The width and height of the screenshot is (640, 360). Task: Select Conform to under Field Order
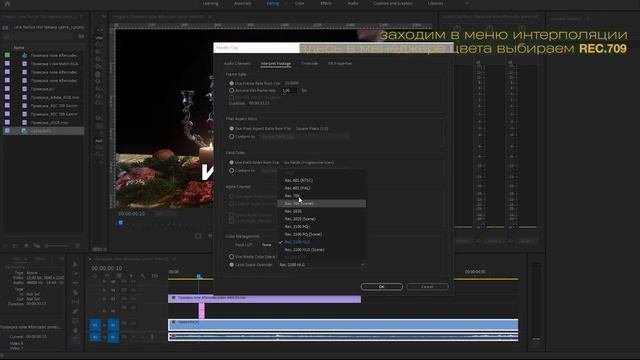tap(231, 171)
